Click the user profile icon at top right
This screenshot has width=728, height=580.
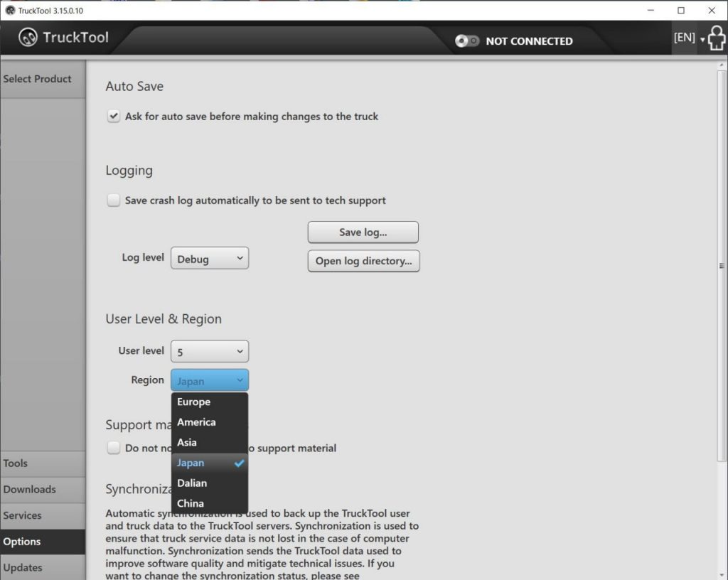pos(717,38)
